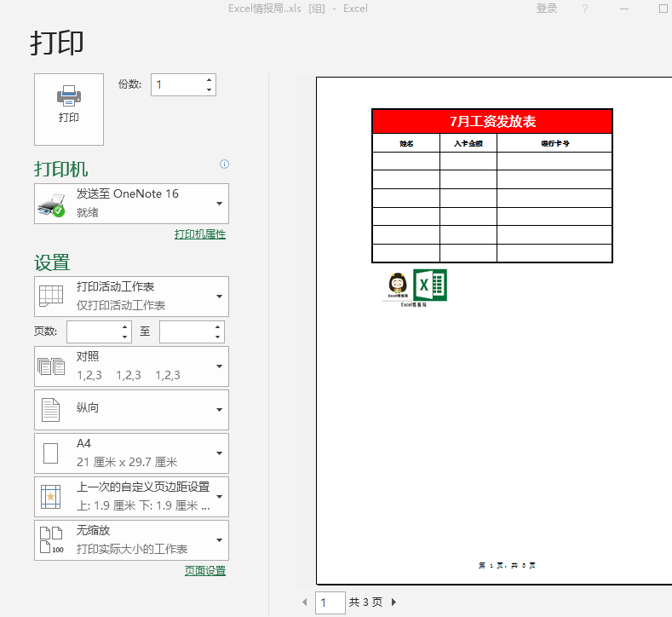Viewport: 672px width, 617px height.
Task: Click the 登录 sign-in link in title bar
Action: [547, 9]
